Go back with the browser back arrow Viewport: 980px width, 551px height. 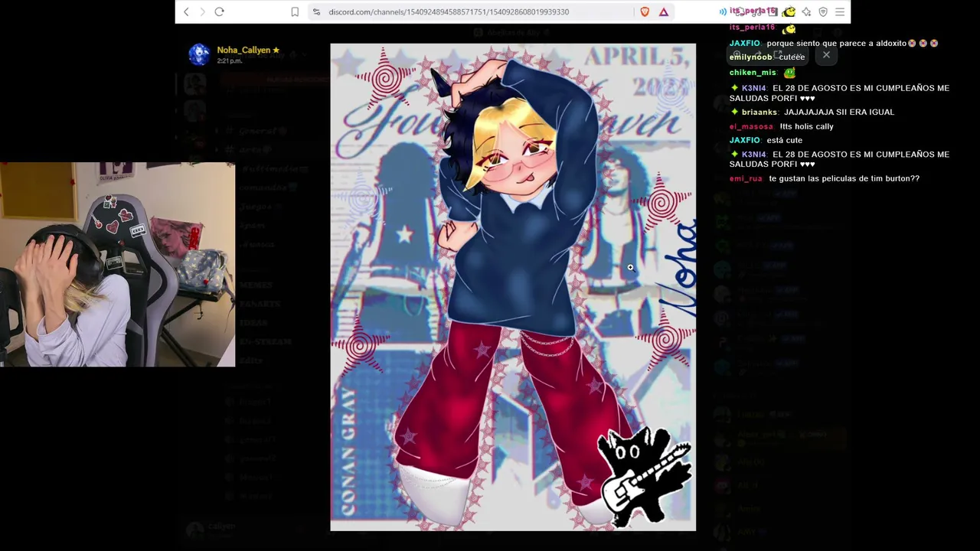(186, 11)
